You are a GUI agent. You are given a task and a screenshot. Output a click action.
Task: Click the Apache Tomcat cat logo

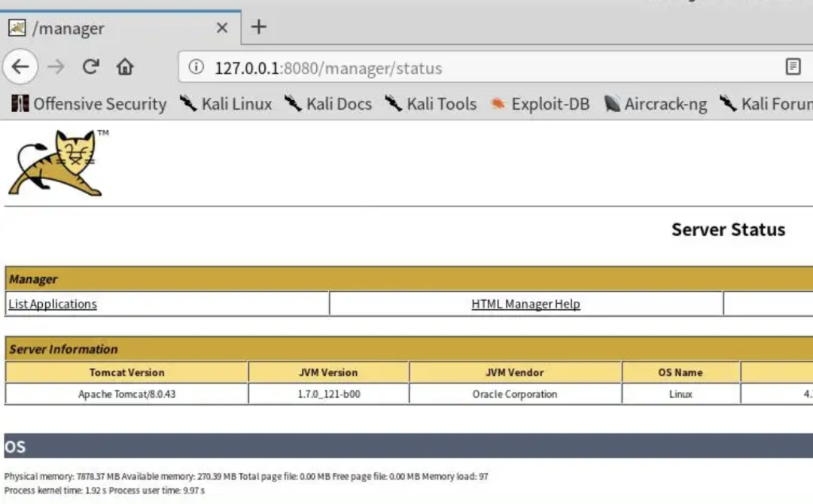(57, 163)
